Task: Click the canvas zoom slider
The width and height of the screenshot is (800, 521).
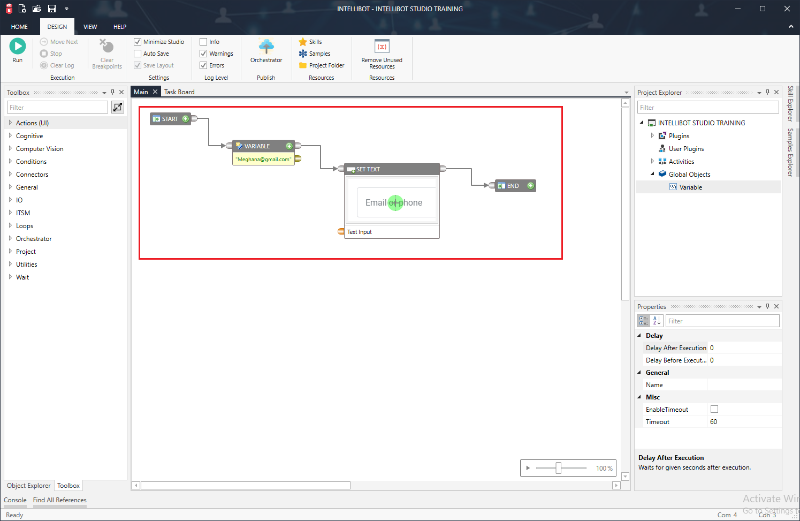Action: pos(558,468)
